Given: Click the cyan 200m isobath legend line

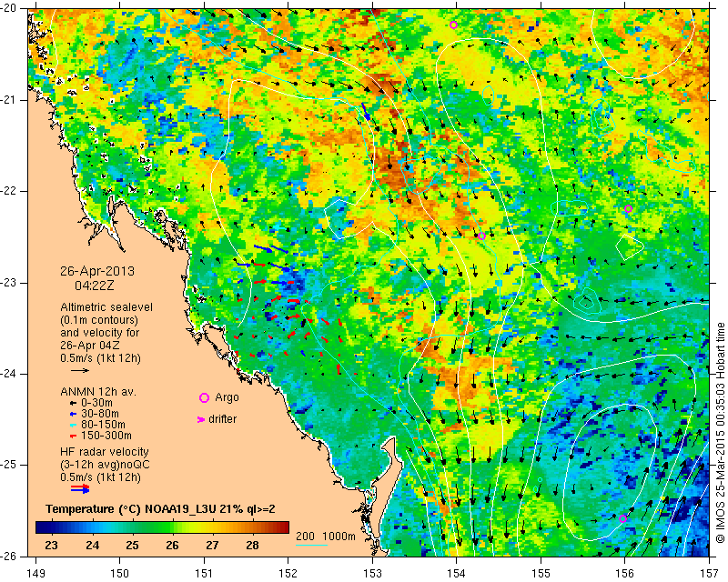Looking at the screenshot, I should pyautogui.click(x=311, y=545).
